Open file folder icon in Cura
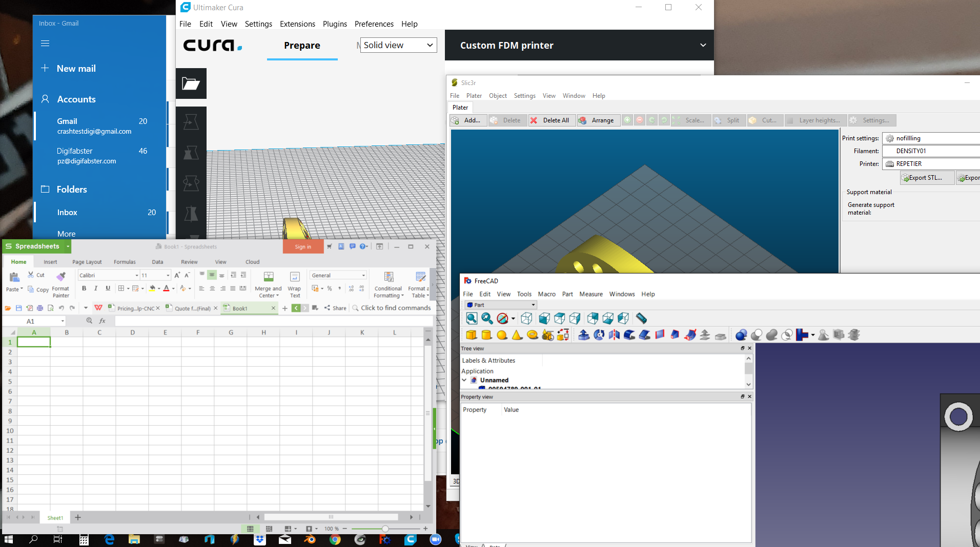This screenshot has width=980, height=547. click(191, 83)
